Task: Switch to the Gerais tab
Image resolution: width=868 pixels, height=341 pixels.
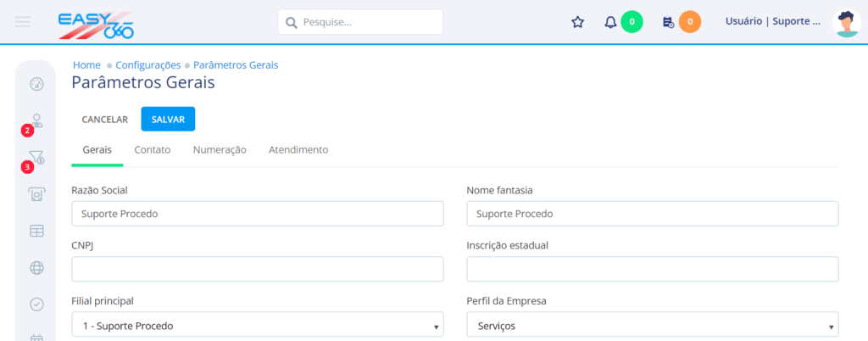Action: (97, 149)
